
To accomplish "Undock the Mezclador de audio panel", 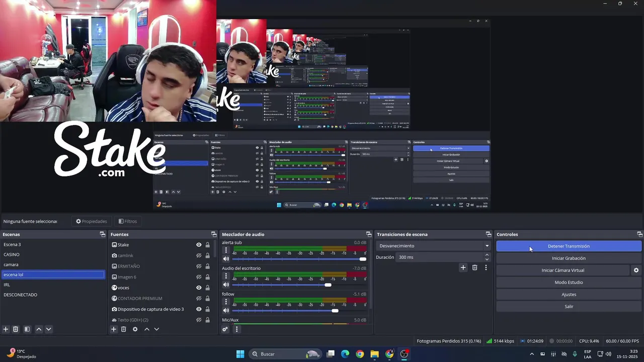I will point(369,234).
